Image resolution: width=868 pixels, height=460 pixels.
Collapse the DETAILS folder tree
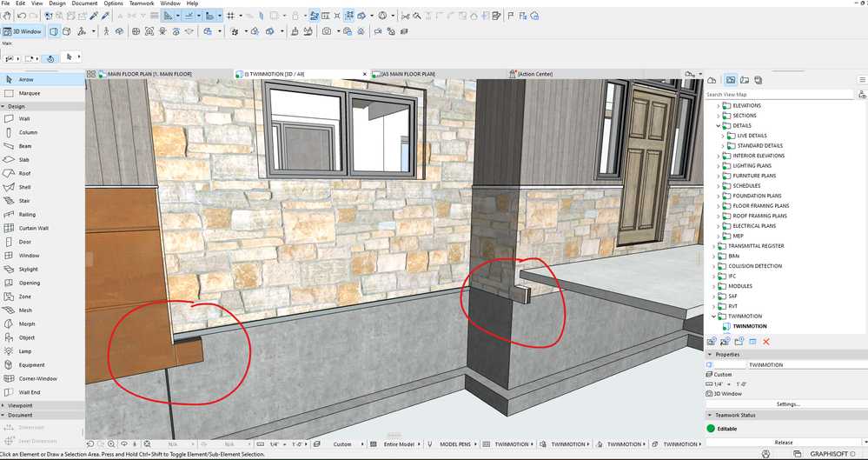click(719, 125)
